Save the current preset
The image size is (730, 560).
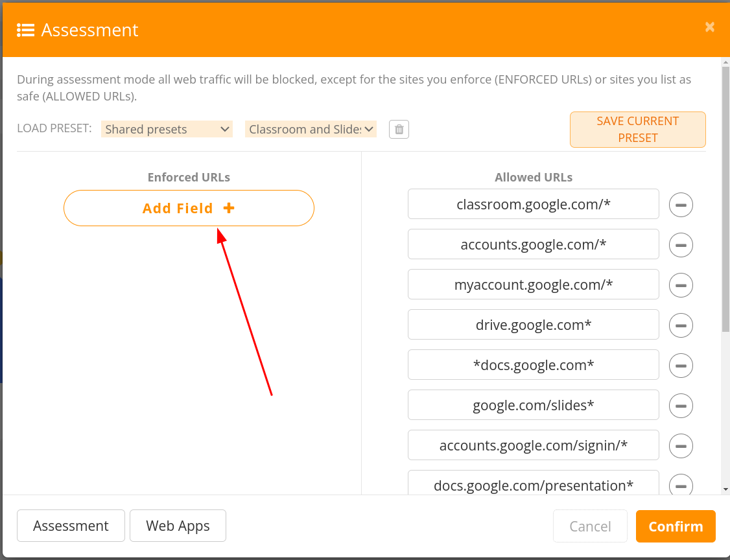click(638, 130)
